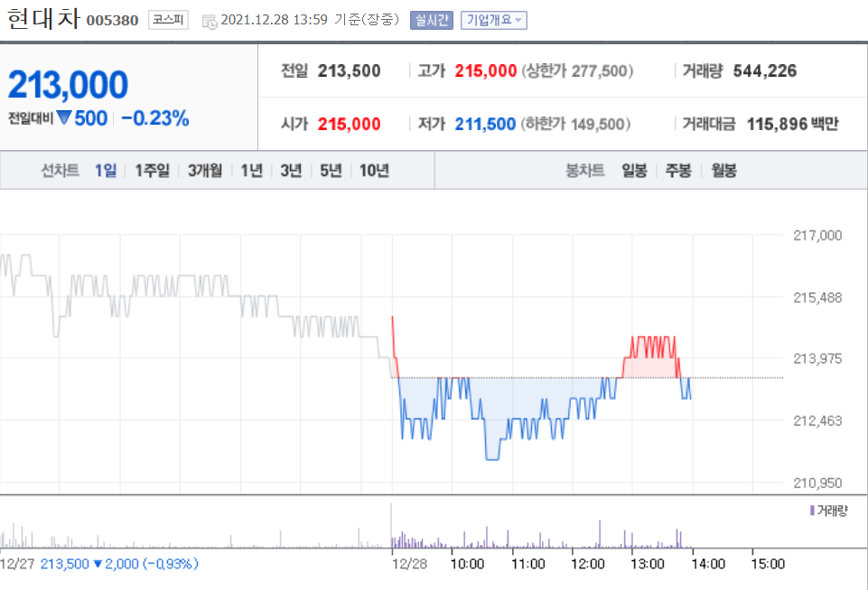Show the 5년 line chart
This screenshot has width=868, height=590.
point(331,171)
